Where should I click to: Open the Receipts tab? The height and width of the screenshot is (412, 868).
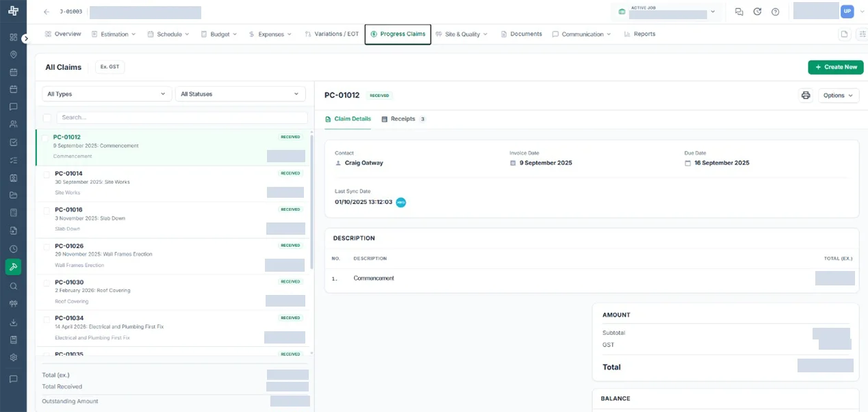click(x=404, y=119)
